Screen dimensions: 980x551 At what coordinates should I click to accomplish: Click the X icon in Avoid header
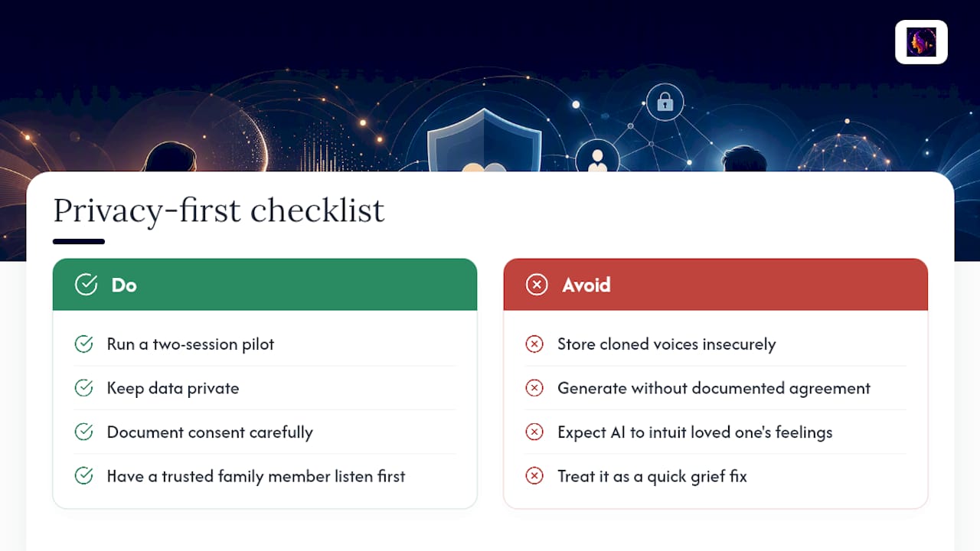[x=537, y=285]
